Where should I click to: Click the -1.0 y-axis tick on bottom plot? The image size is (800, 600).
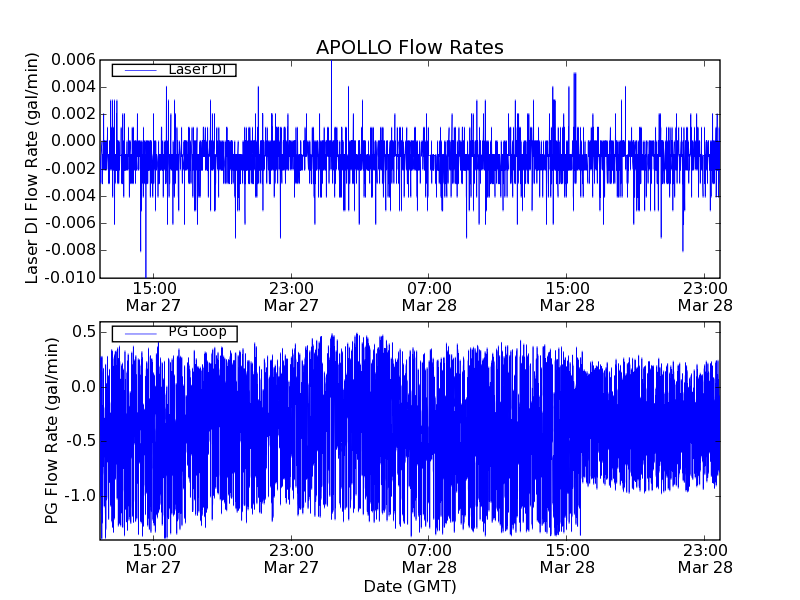(80, 496)
